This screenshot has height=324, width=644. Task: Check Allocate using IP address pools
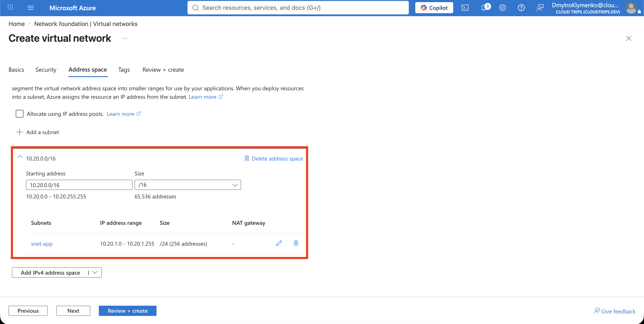click(20, 114)
